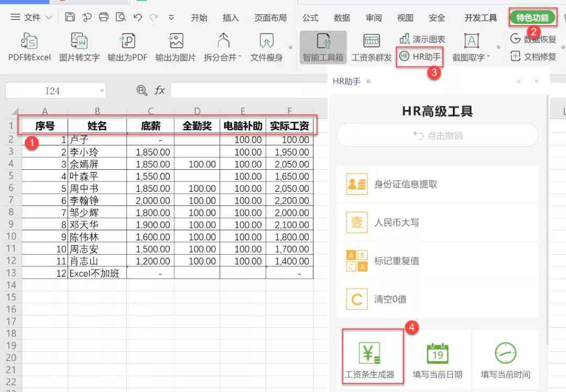Image resolution: width=566 pixels, height=392 pixels.
Task: Click the 输出为图片 tool
Action: click(x=176, y=47)
